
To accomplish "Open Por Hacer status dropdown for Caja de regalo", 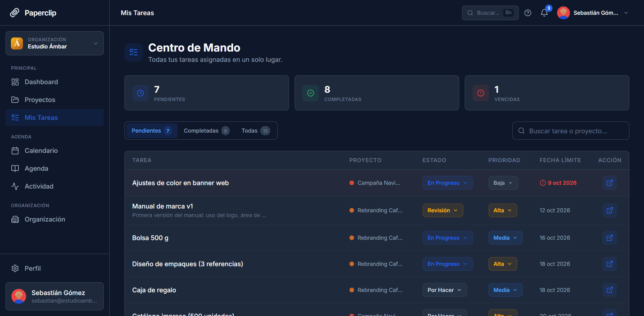I will click(444, 290).
